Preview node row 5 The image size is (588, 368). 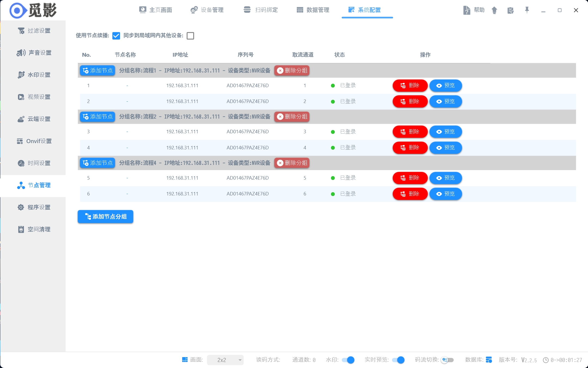click(446, 178)
